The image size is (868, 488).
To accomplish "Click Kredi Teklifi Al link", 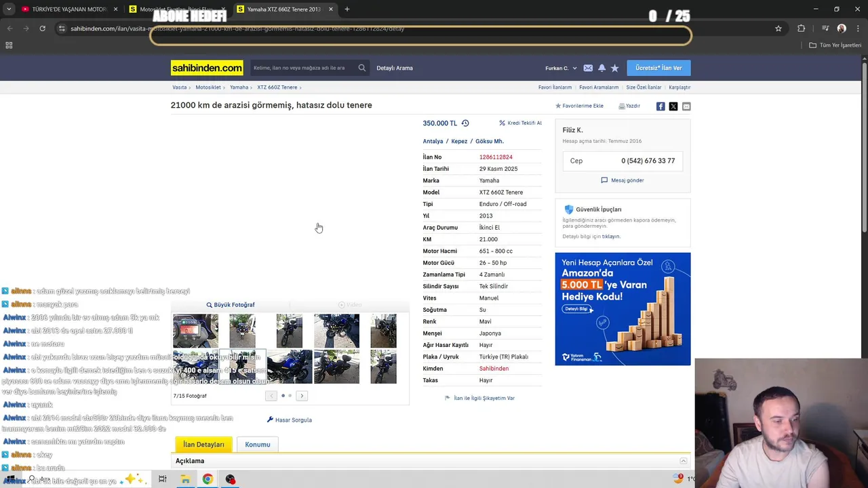I will [x=521, y=123].
